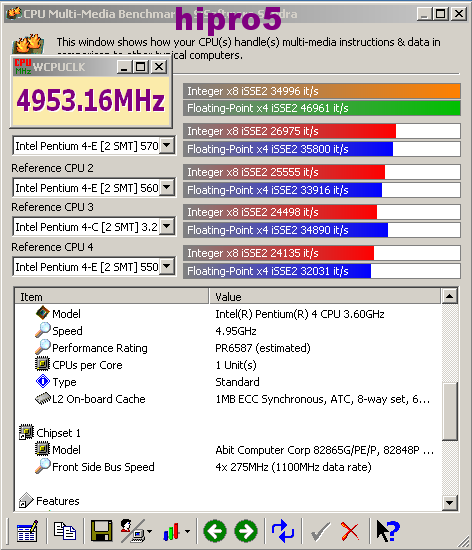Click the Value column header
472x550 pixels.
click(325, 296)
